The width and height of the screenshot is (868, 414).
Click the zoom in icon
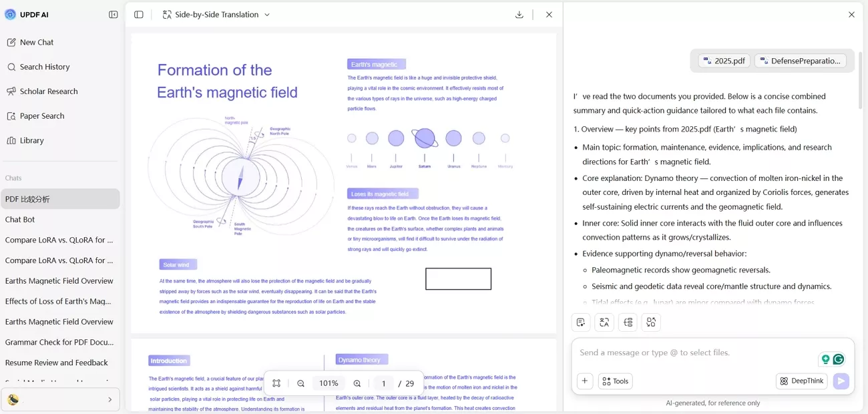tap(357, 383)
